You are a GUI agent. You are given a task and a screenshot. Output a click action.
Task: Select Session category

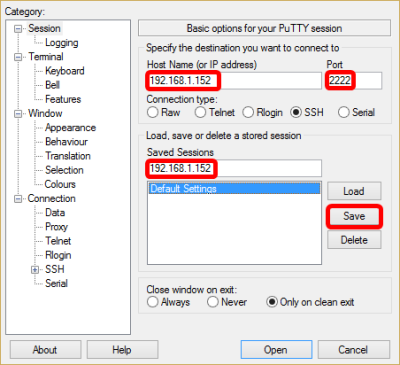tap(44, 28)
